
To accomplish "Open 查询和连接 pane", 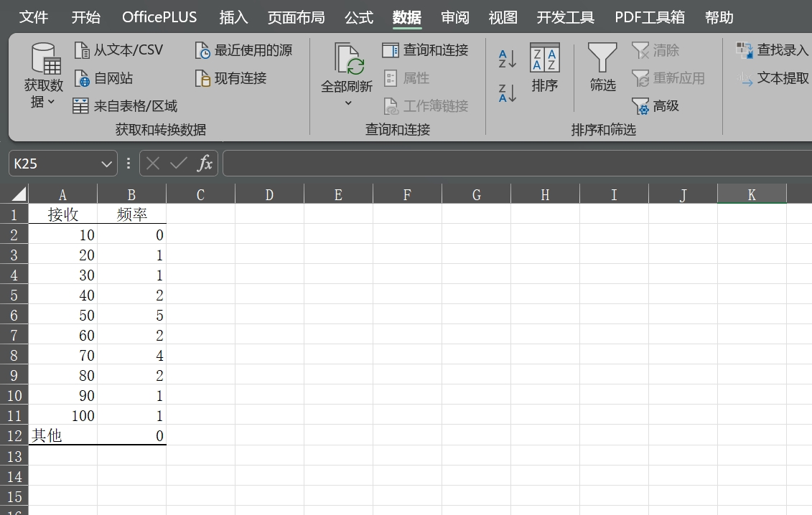I will coord(425,50).
